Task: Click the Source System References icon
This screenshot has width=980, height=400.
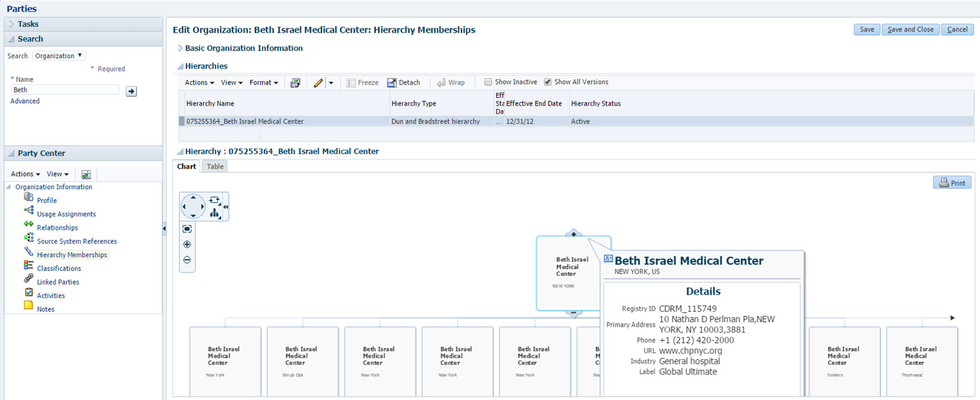Action: point(28,237)
